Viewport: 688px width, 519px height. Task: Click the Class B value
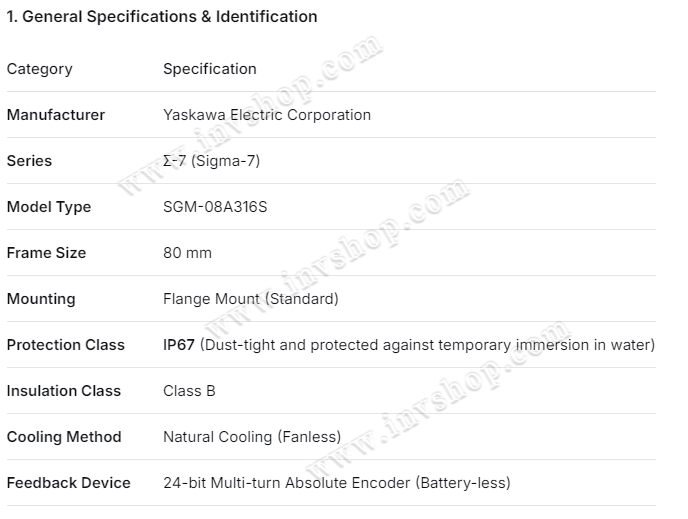tap(189, 391)
